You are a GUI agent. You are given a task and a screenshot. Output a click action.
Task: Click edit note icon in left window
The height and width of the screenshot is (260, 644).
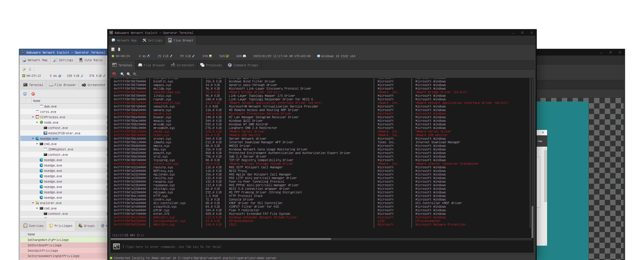click(24, 69)
